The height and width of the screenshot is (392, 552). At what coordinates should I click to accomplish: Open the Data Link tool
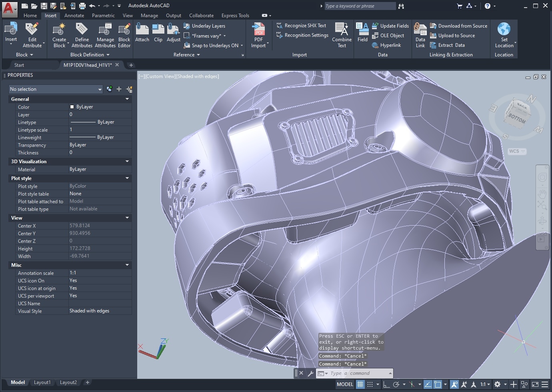tap(420, 35)
